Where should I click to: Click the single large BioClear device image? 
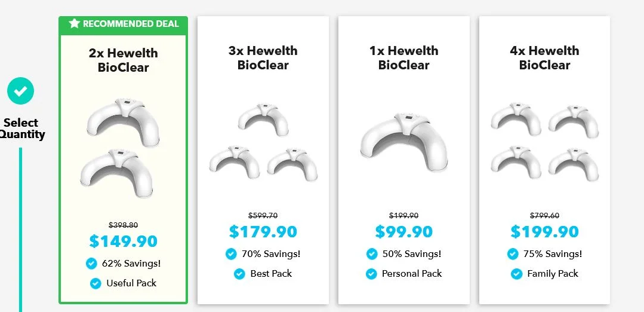403,142
